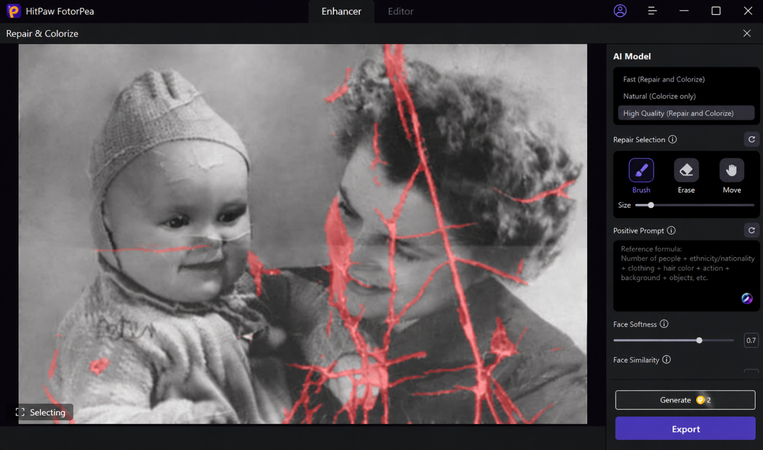
Task: Maximize the application window
Action: point(716,11)
